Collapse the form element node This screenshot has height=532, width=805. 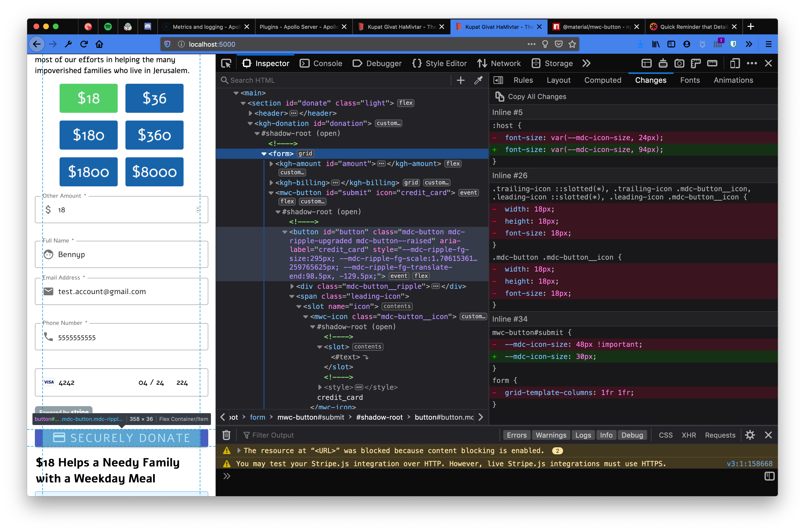click(x=264, y=153)
